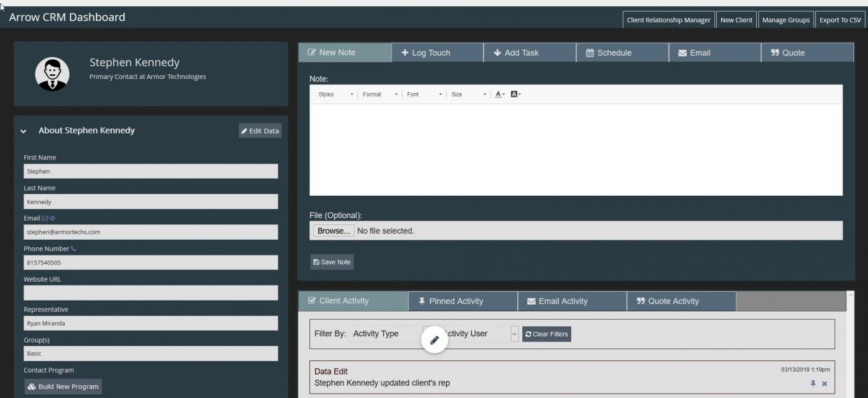Click inside the Website URL field
Screen dimensions: 868x398
(x=151, y=292)
